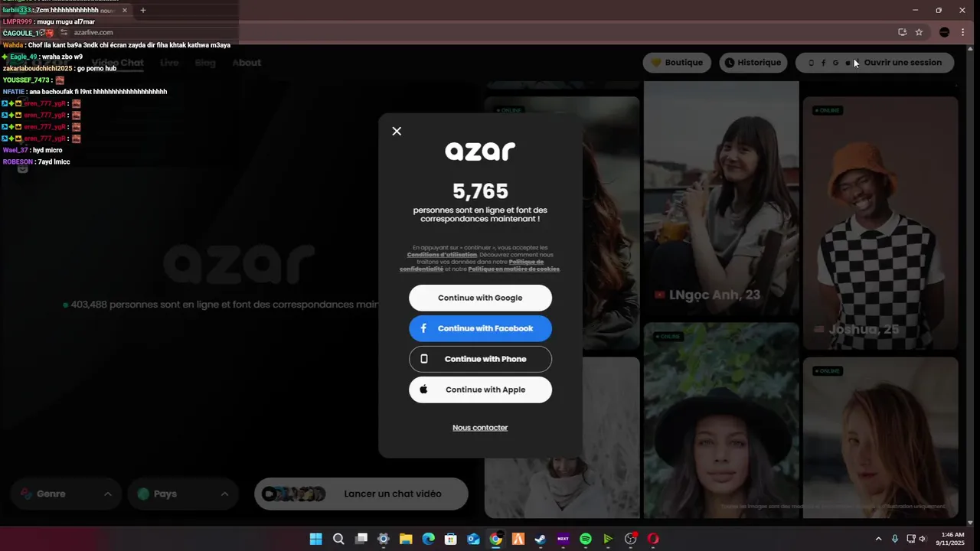Open the Blog nav item
This screenshot has height=551, width=980.
pos(205,63)
